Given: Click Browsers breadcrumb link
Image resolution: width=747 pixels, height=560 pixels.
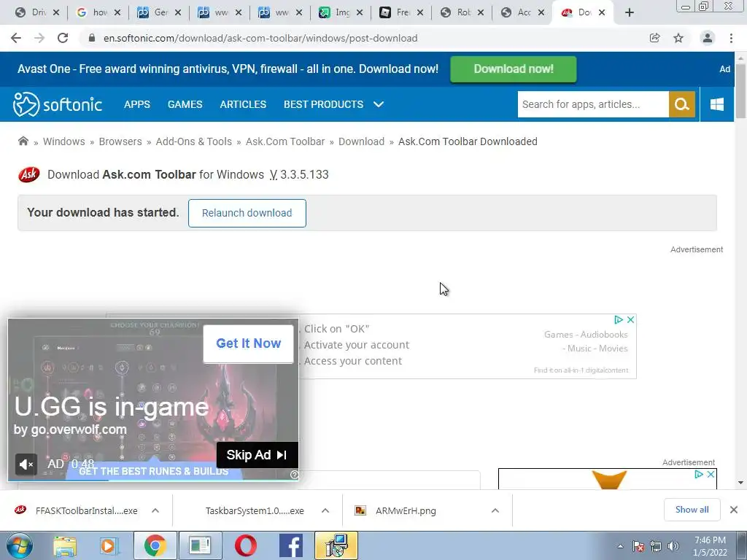Looking at the screenshot, I should (x=120, y=141).
